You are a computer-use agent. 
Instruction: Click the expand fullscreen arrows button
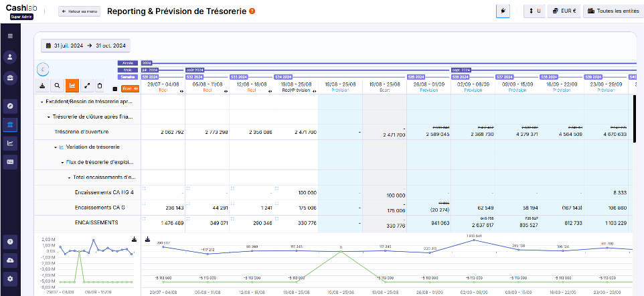click(86, 86)
